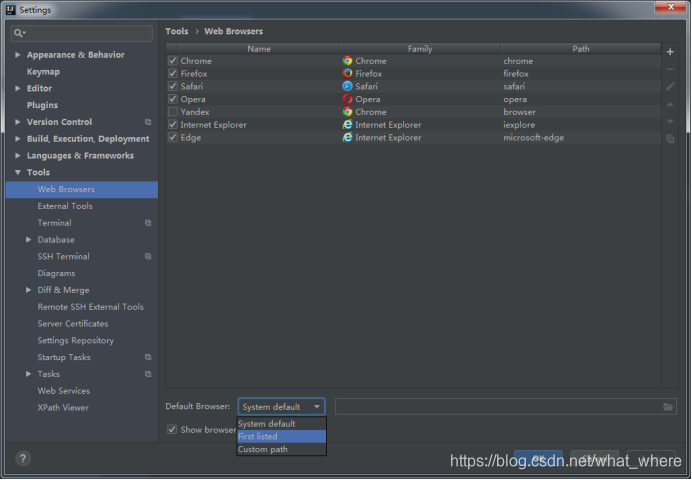
Task: Expand Build, Execution, Deployment section
Action: click(x=18, y=139)
